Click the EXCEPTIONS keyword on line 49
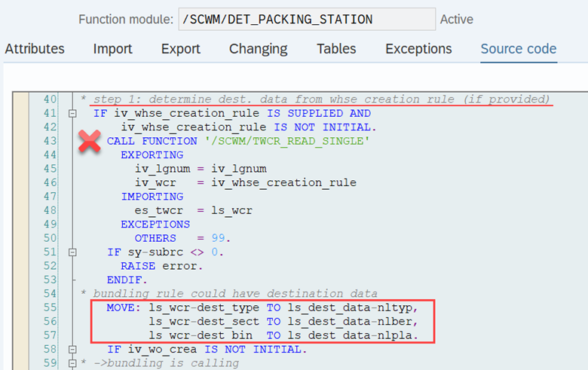 coord(155,224)
